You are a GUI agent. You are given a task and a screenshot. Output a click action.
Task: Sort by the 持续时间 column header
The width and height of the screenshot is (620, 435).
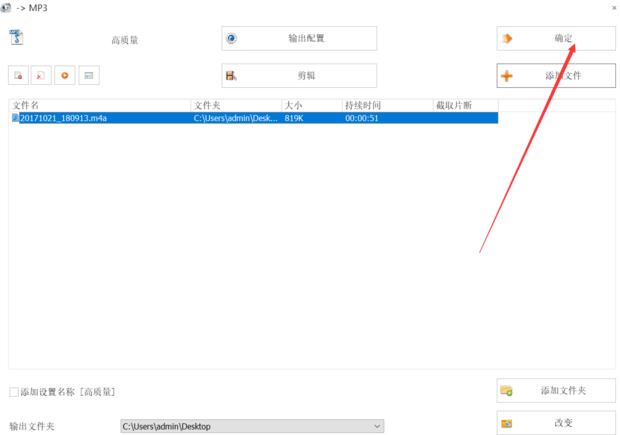[x=386, y=105]
